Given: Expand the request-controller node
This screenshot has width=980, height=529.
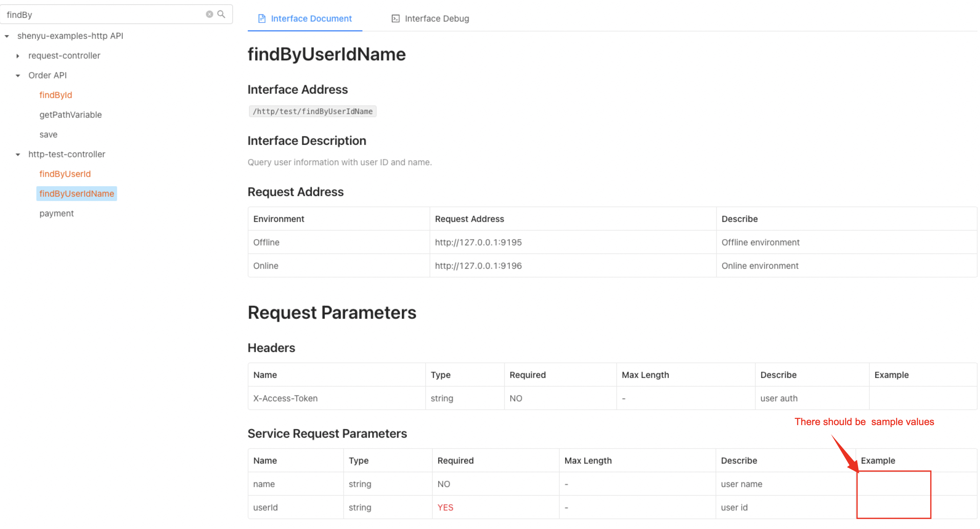Looking at the screenshot, I should 18,56.
